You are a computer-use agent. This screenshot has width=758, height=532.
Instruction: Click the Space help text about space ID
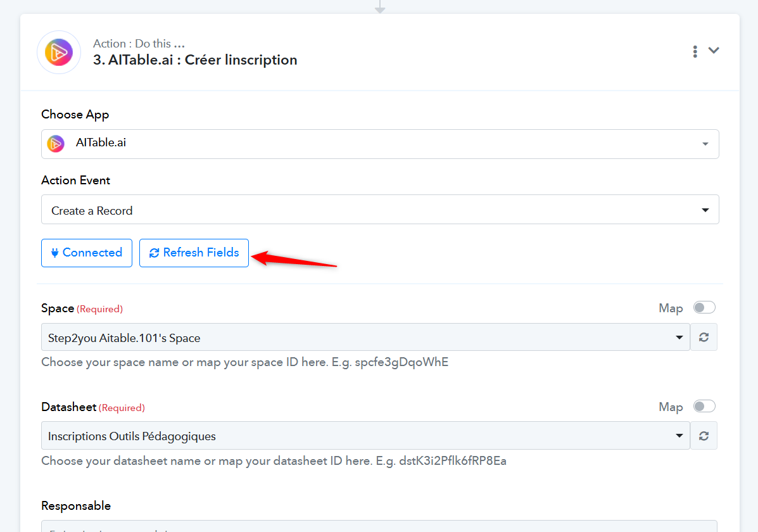(245, 362)
